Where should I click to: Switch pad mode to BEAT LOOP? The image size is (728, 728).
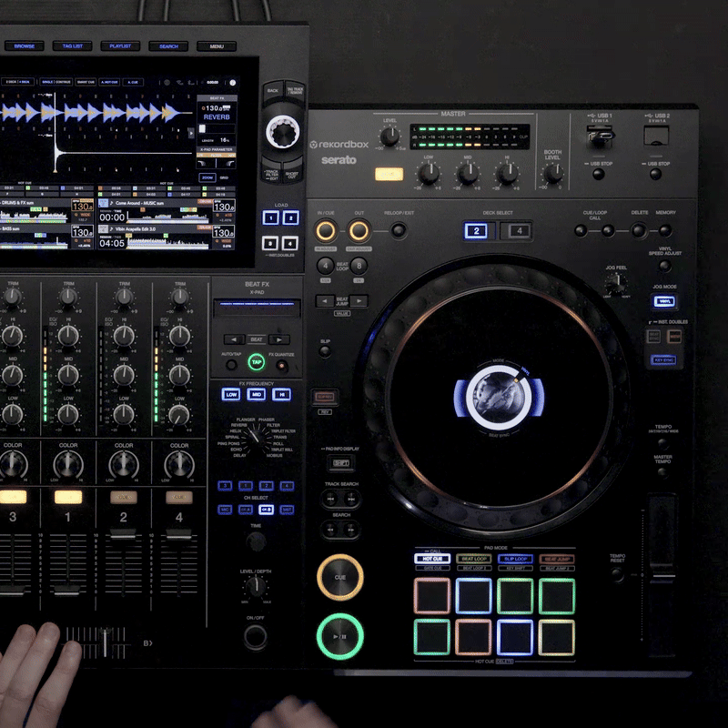click(x=473, y=559)
